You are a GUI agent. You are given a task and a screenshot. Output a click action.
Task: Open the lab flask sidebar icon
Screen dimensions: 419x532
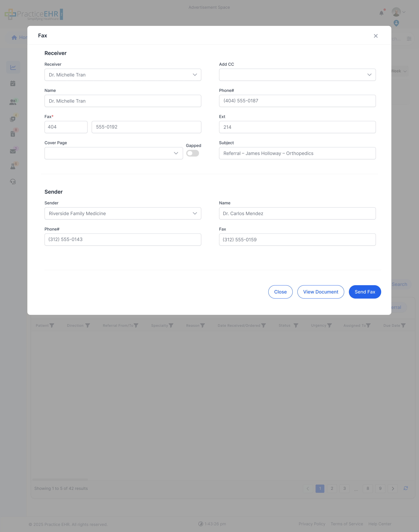(13, 167)
